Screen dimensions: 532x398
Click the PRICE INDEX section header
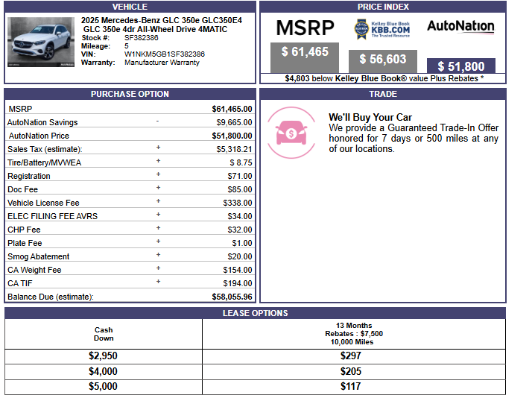(383, 7)
